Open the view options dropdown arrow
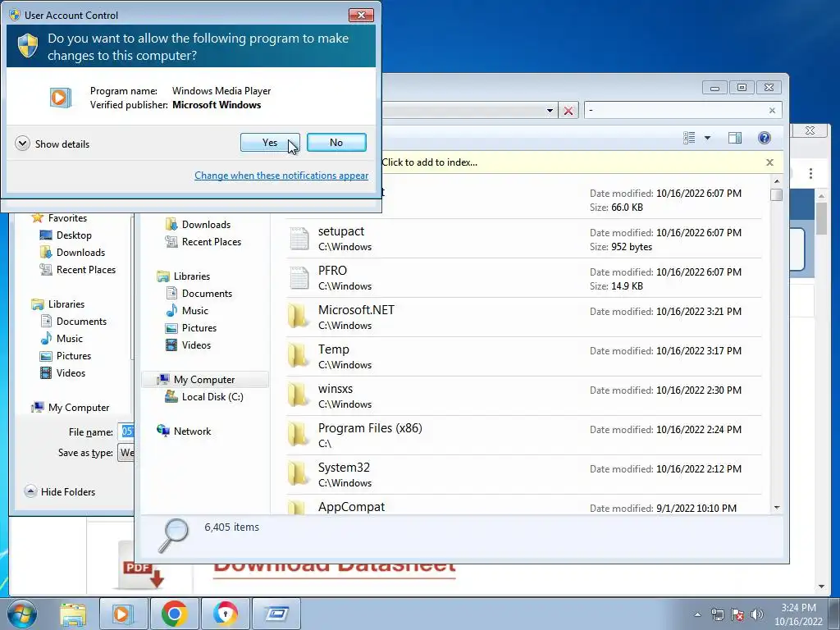The width and height of the screenshot is (840, 630). [x=707, y=138]
